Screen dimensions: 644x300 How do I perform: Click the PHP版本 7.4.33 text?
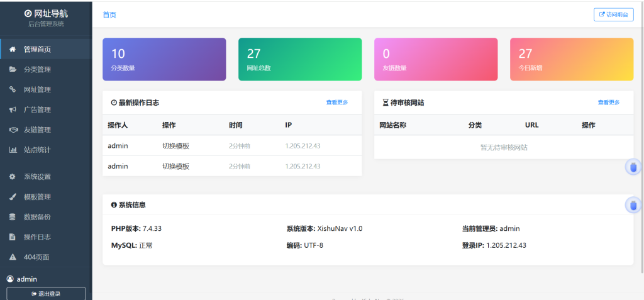136,229
